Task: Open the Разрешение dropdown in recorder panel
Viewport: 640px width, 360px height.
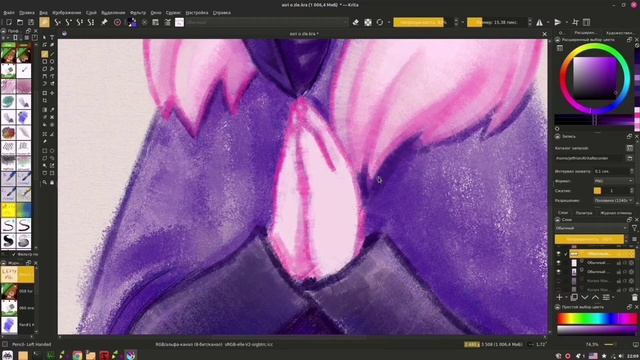Action: click(613, 200)
